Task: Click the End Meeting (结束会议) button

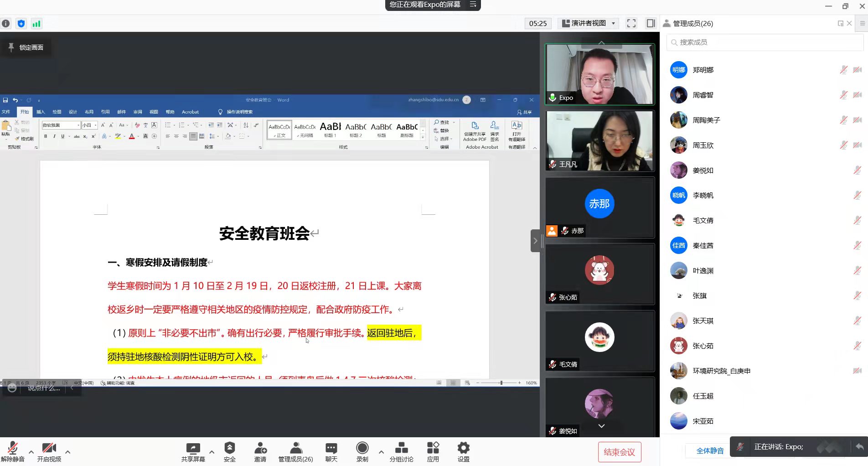Action: pyautogui.click(x=619, y=452)
